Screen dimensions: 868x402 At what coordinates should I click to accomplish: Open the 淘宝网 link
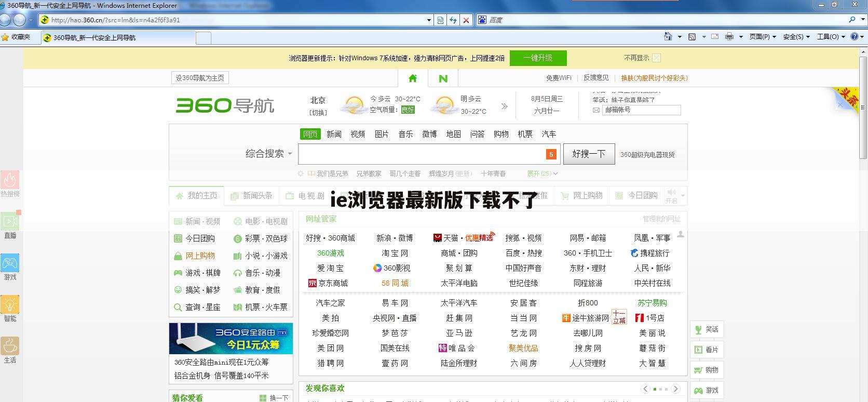pos(395,253)
